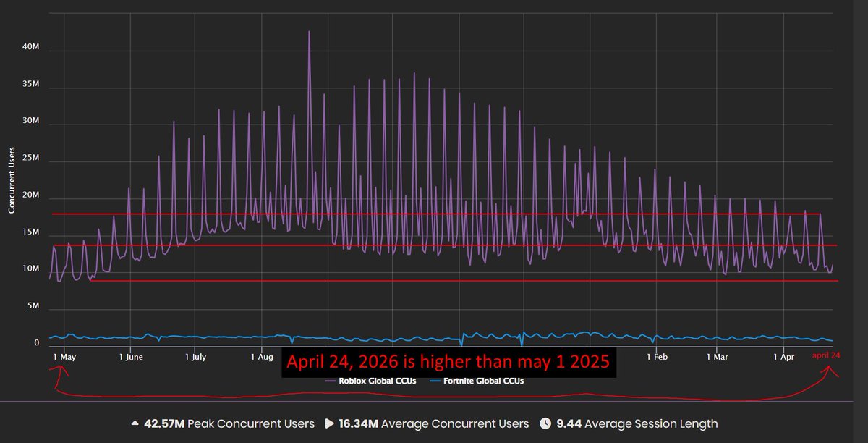This screenshot has width=868, height=443.
Task: Click the tallest Roblox peak above 40M
Action: coord(309,32)
